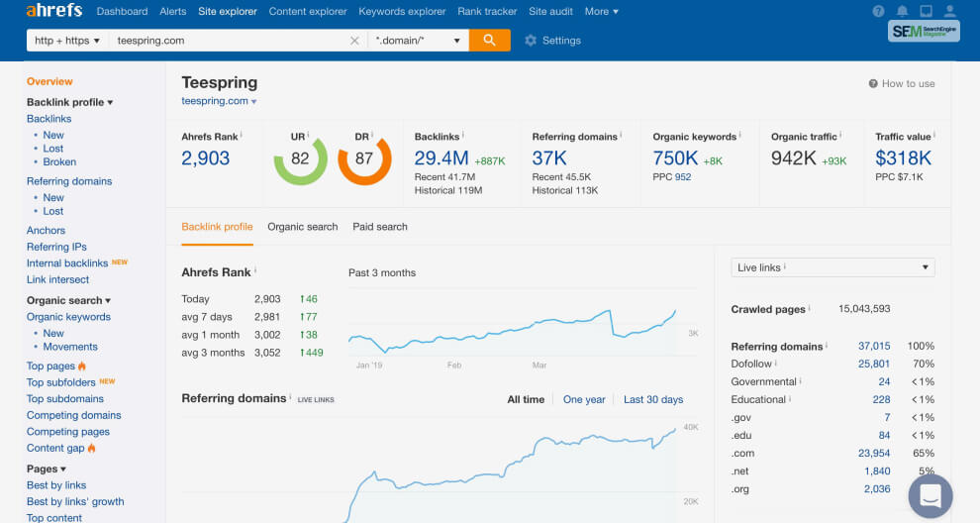The width and height of the screenshot is (980, 523).
Task: Click the 23,954 .com domains count
Action: 874,453
